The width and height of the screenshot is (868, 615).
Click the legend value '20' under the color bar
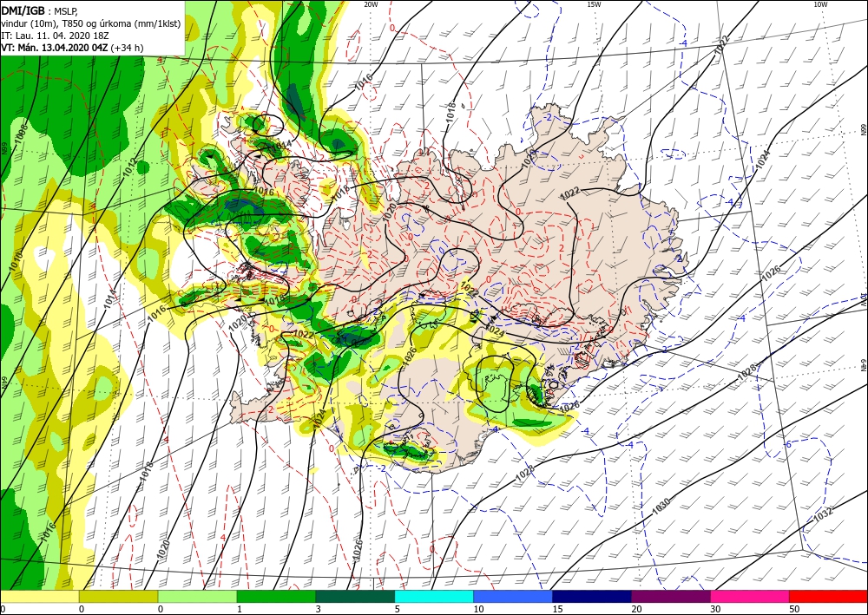click(636, 609)
